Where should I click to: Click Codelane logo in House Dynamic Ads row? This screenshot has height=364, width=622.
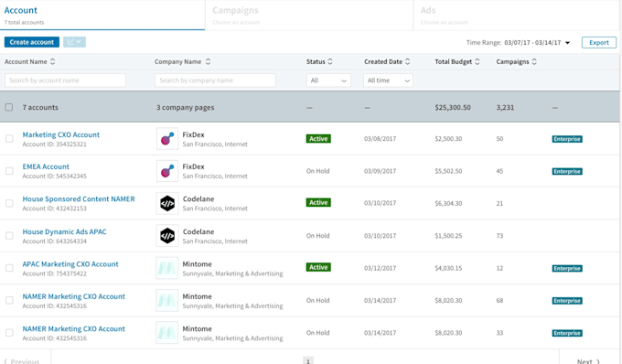(167, 236)
